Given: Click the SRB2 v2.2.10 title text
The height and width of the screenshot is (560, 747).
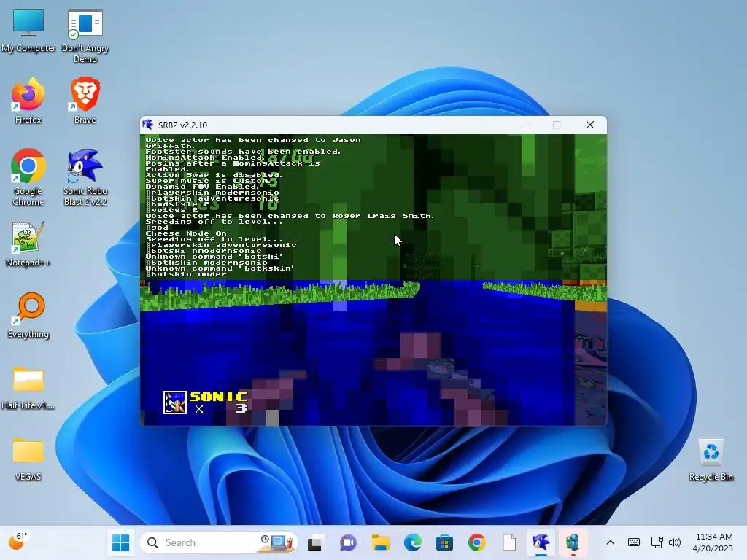Looking at the screenshot, I should [x=182, y=125].
